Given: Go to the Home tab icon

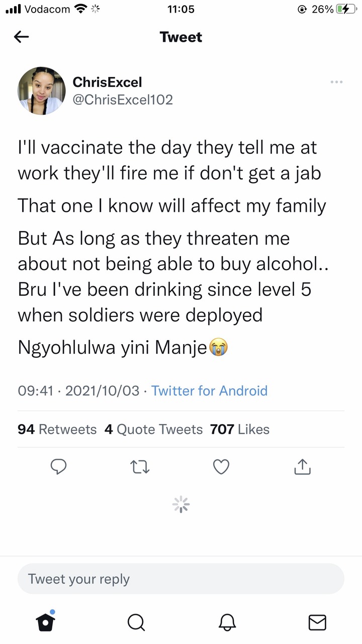Looking at the screenshot, I should pos(46,621).
